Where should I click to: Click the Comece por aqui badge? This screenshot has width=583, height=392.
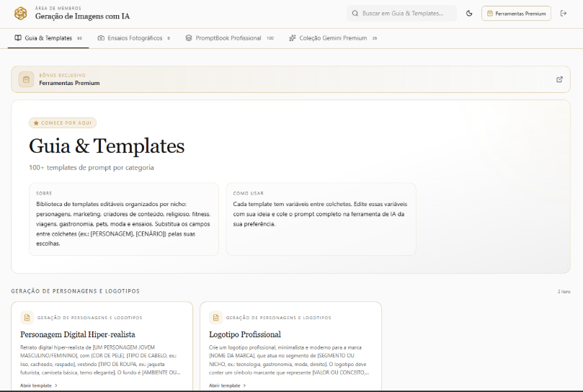(x=63, y=122)
